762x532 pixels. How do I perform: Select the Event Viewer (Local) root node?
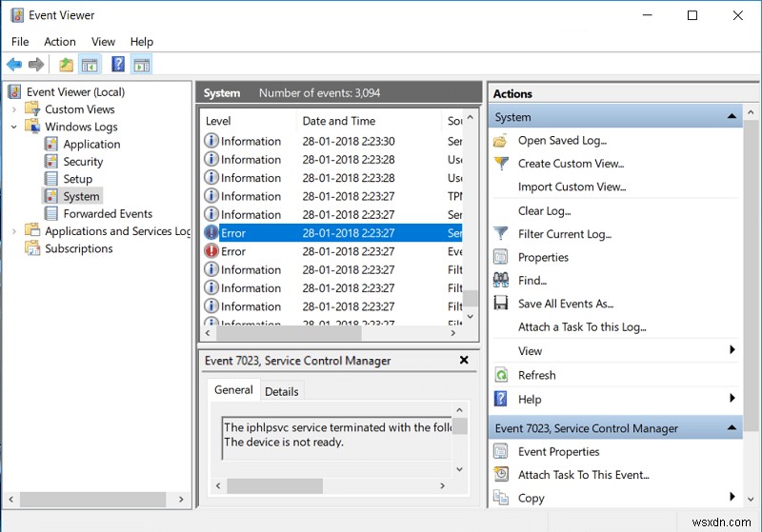click(76, 91)
